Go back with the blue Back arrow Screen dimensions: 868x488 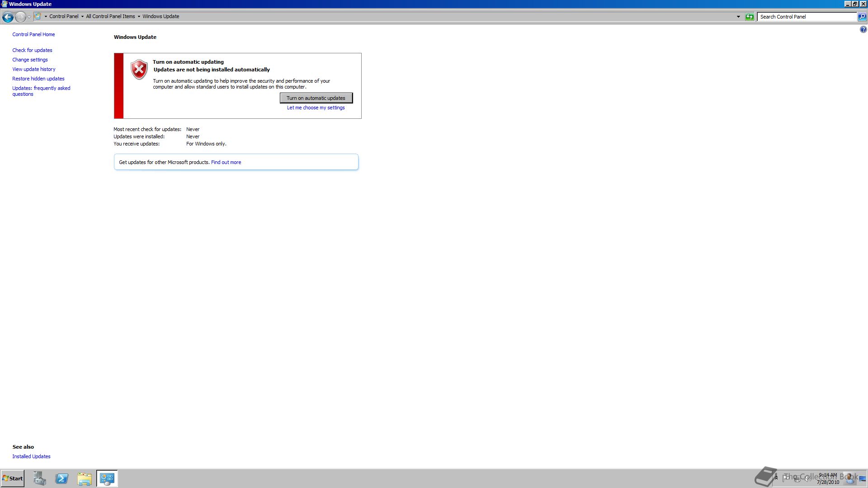point(8,17)
